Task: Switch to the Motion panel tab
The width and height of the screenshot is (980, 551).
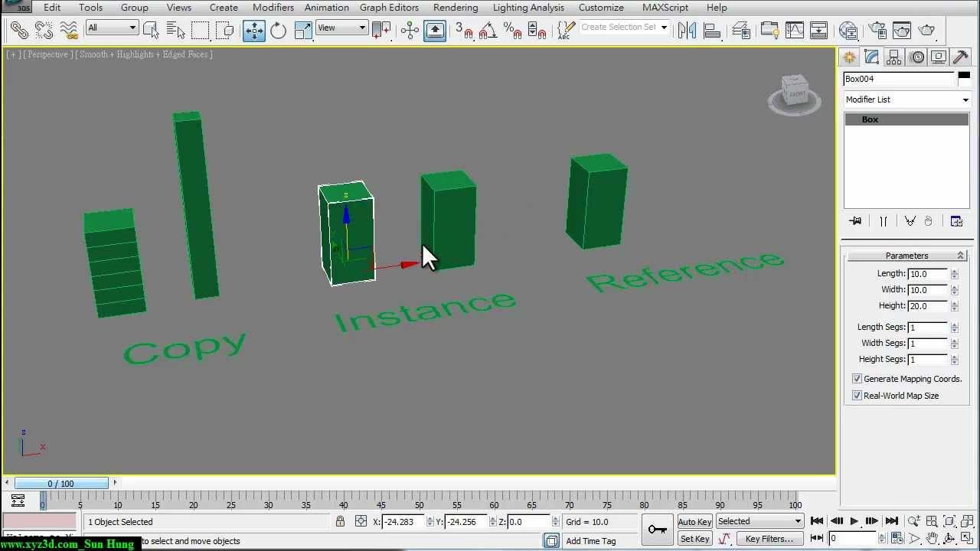Action: click(x=917, y=57)
